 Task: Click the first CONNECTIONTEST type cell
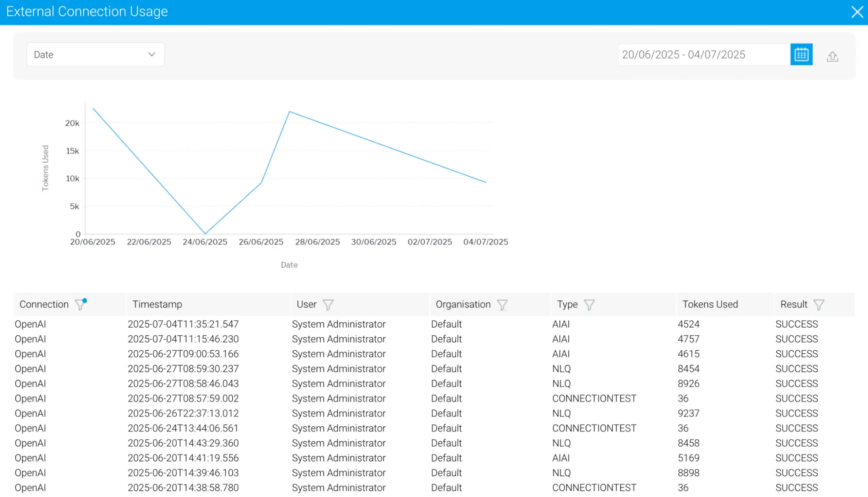[x=594, y=398]
